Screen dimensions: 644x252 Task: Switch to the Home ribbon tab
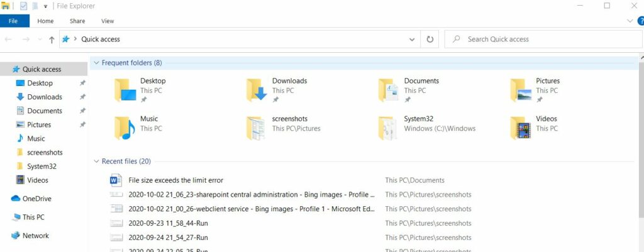pyautogui.click(x=45, y=21)
